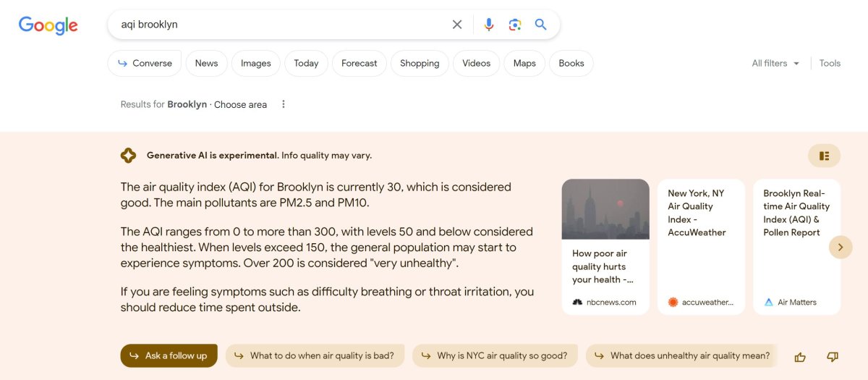Expand the All filters dropdown
868x380 pixels.
coord(775,64)
